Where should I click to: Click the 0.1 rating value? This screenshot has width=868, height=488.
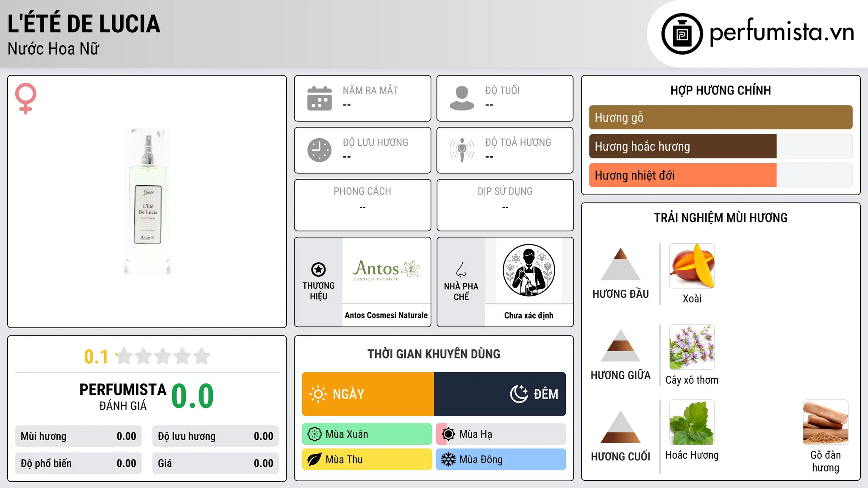coord(96,357)
